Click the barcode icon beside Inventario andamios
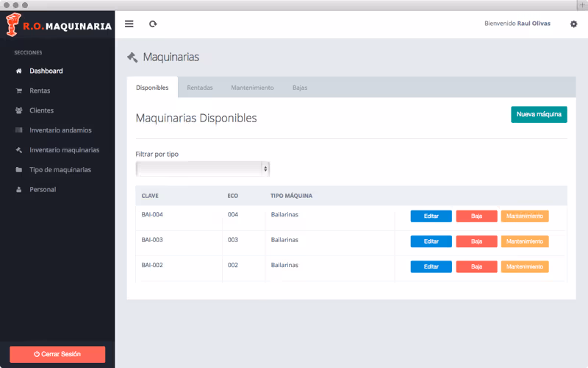This screenshot has width=588, height=368. (19, 130)
